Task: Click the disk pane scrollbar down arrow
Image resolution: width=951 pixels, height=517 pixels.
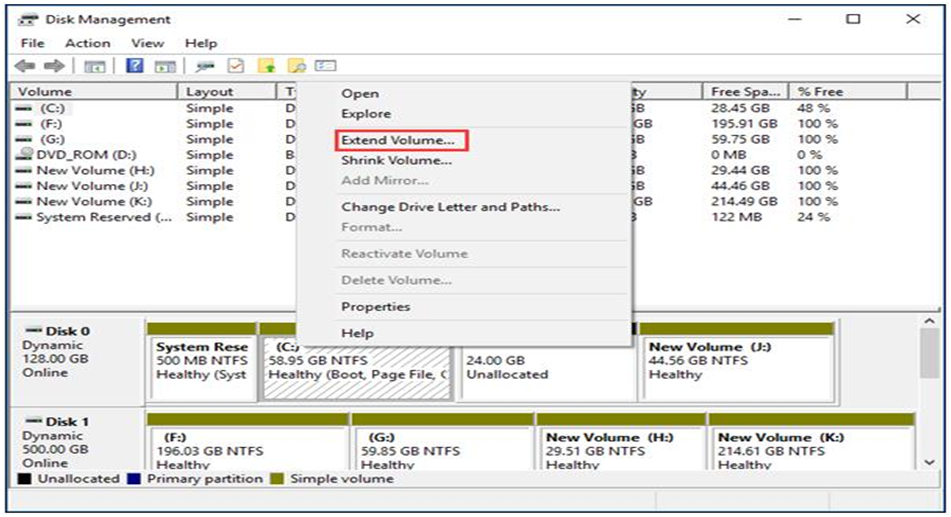Action: (929, 462)
